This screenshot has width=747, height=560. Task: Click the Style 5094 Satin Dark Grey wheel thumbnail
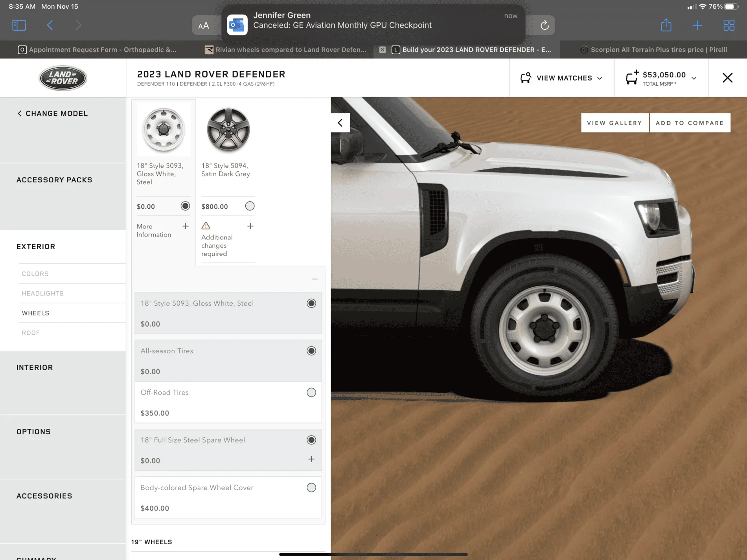coord(228,130)
